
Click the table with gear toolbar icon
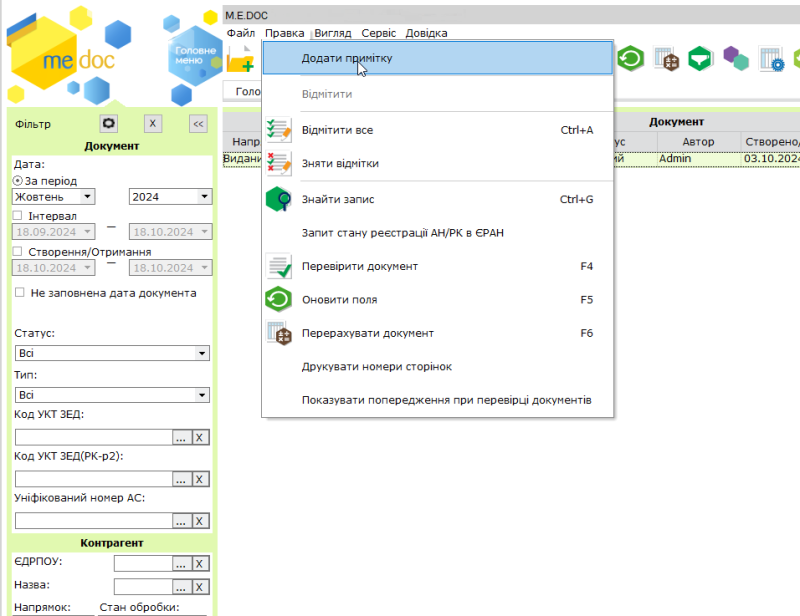pyautogui.click(x=771, y=59)
